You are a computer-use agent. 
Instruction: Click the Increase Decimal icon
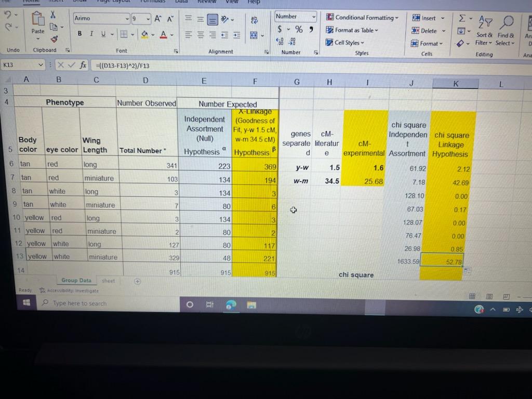click(281, 41)
